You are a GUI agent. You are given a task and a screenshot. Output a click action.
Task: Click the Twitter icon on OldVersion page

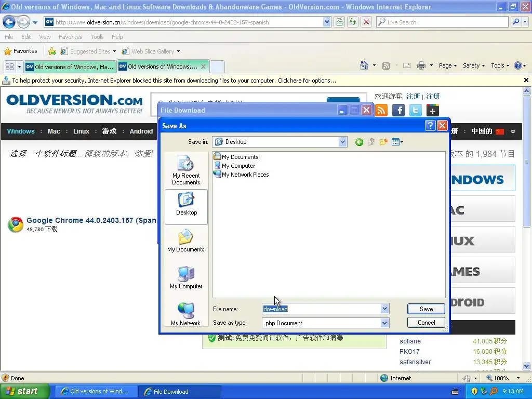click(x=415, y=110)
